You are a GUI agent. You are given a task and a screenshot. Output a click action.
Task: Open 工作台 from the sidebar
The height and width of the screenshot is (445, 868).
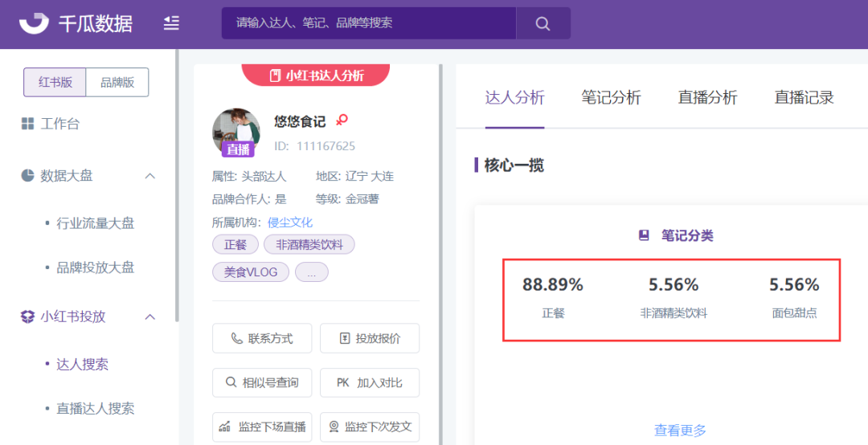(x=59, y=124)
